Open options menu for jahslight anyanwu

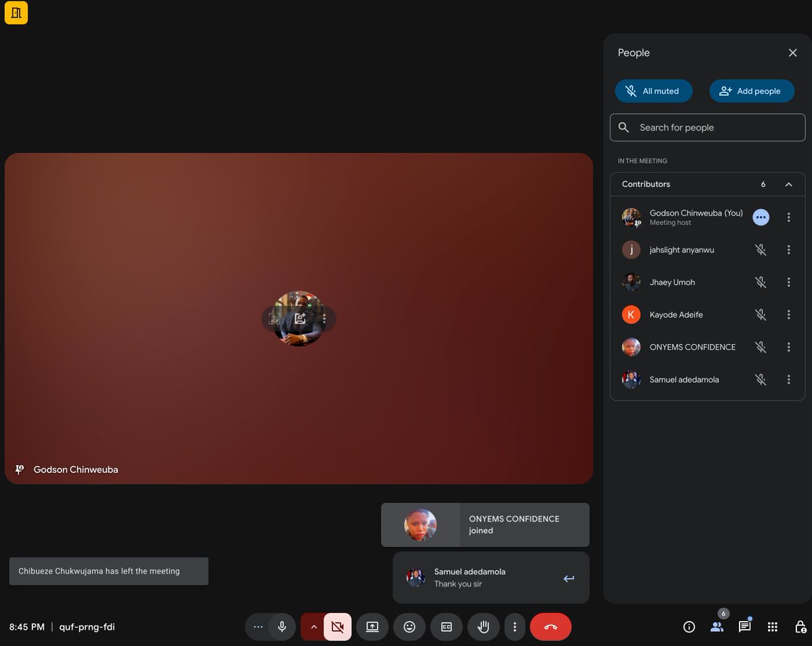click(x=788, y=250)
